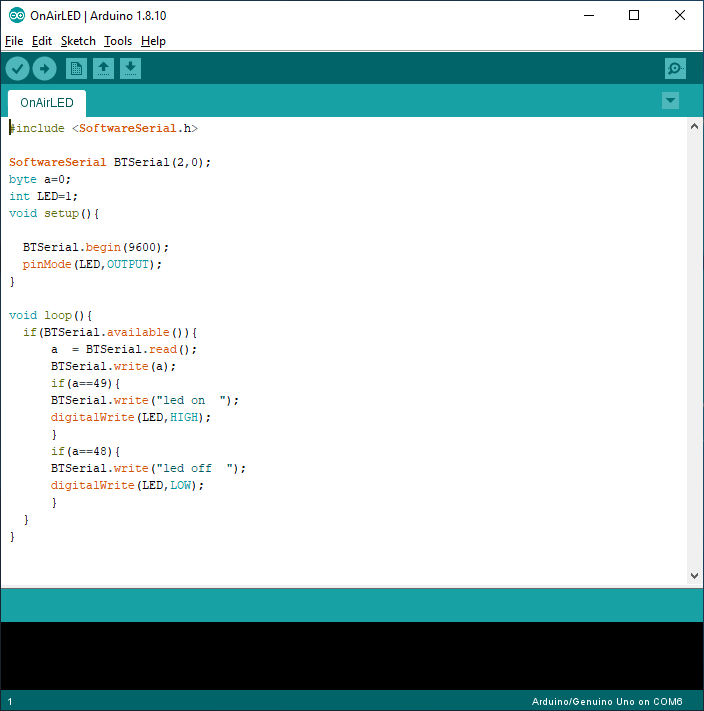Open a sketch with the up-arrow icon
The height and width of the screenshot is (711, 704).
[x=103, y=69]
